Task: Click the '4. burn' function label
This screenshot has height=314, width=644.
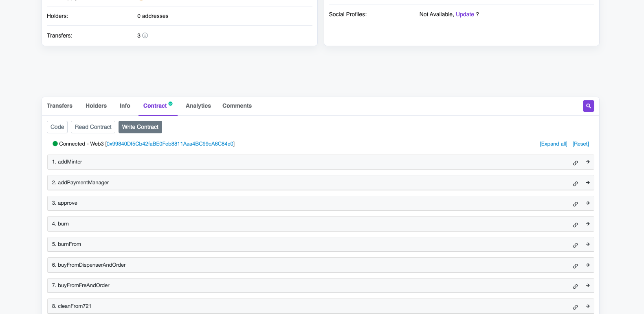Action: [x=61, y=224]
